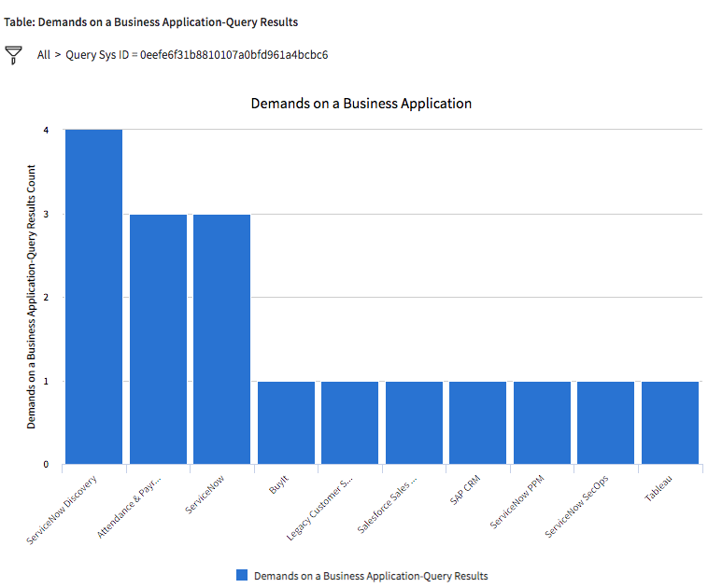Click the 'ServiceNow SecOps' axis label
The height and width of the screenshot is (588, 708).
tap(576, 506)
